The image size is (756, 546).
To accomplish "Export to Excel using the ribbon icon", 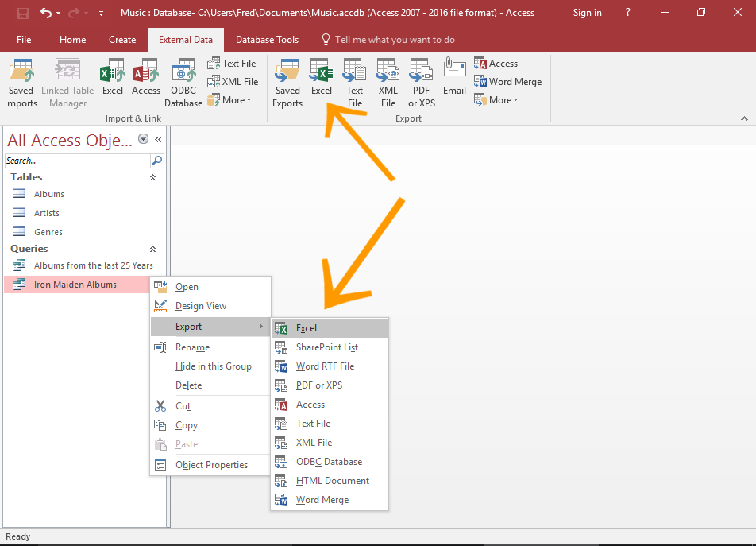I will pos(321,79).
